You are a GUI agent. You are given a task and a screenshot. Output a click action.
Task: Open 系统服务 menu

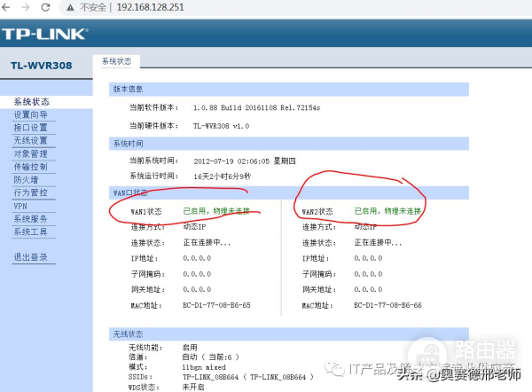click(x=30, y=219)
